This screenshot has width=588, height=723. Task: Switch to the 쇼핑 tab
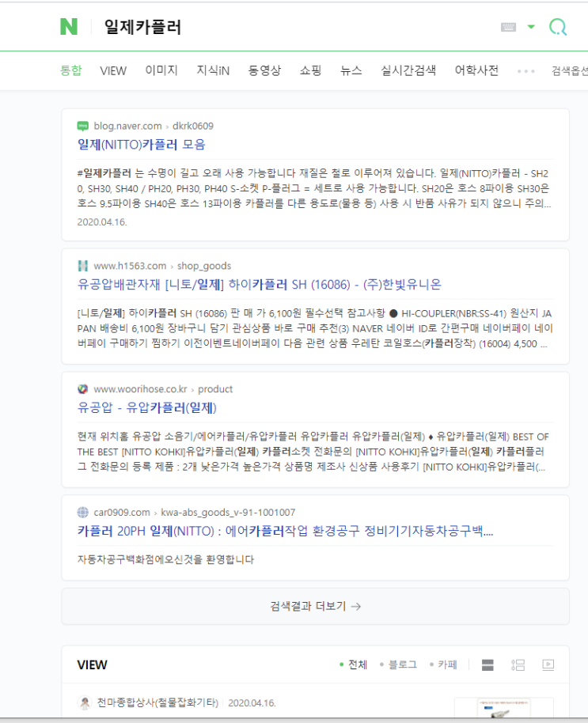(x=310, y=70)
